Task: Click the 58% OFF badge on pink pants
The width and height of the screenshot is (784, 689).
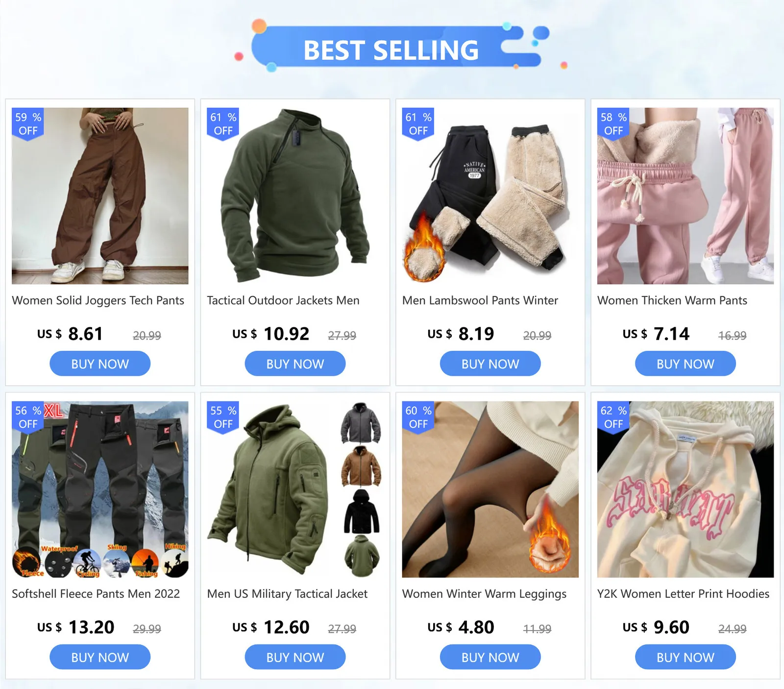Action: click(x=613, y=124)
